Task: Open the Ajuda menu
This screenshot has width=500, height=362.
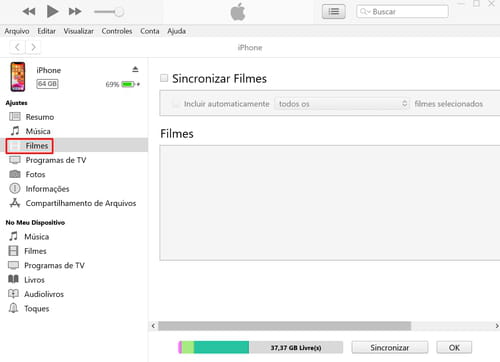Action: [x=176, y=31]
